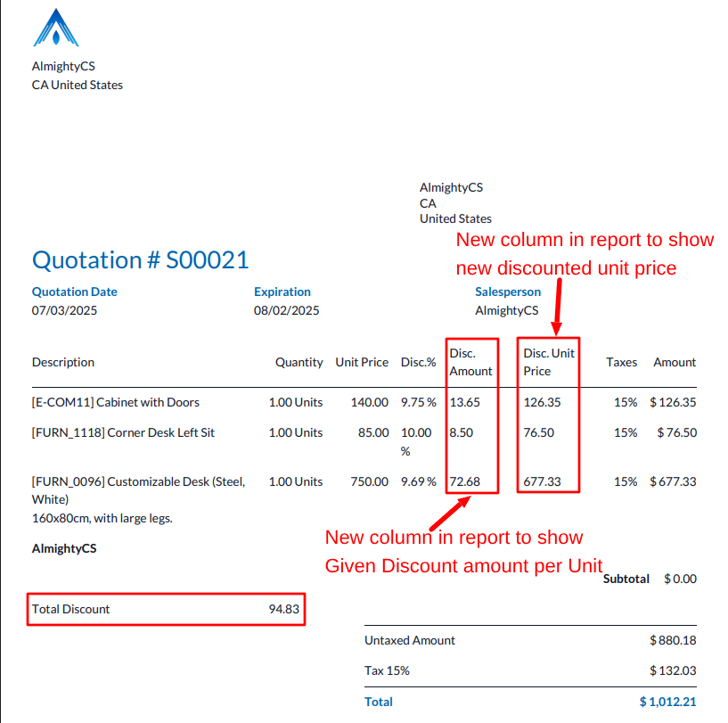Viewport: 728px width, 723px height.
Task: Click the expiration date 08/02/2025
Action: [x=286, y=311]
